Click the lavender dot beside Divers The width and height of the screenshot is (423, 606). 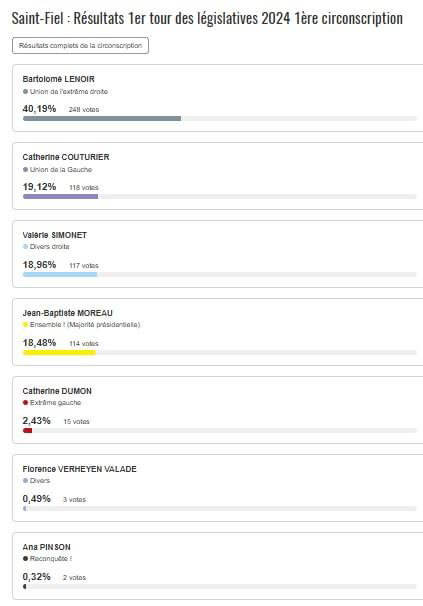click(26, 481)
